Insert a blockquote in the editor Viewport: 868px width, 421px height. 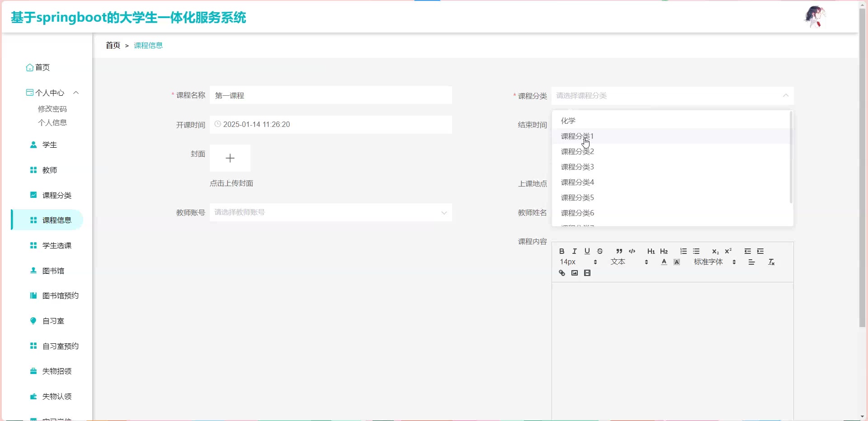click(619, 251)
